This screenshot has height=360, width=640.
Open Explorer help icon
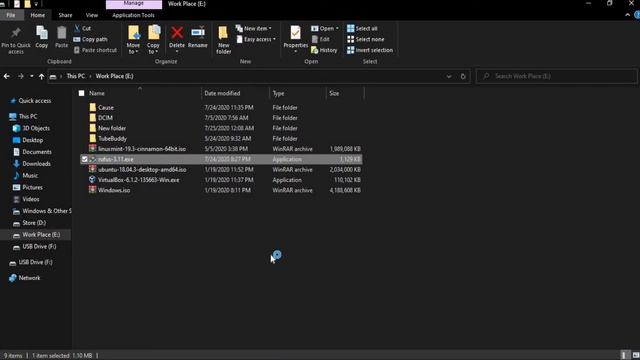point(637,15)
